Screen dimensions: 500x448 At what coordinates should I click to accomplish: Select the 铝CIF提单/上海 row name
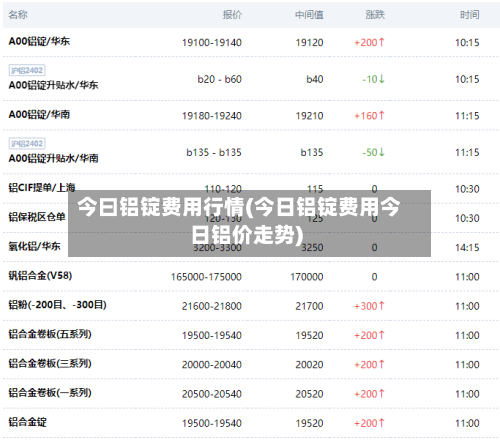click(x=42, y=188)
